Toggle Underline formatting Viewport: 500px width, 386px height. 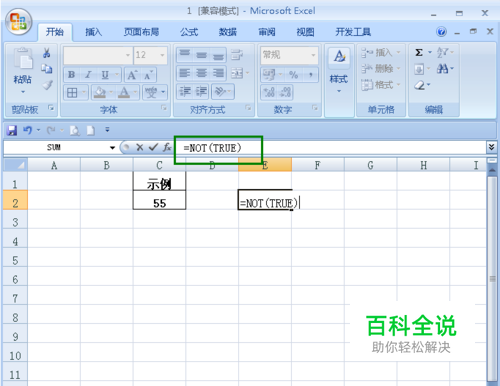point(105,74)
